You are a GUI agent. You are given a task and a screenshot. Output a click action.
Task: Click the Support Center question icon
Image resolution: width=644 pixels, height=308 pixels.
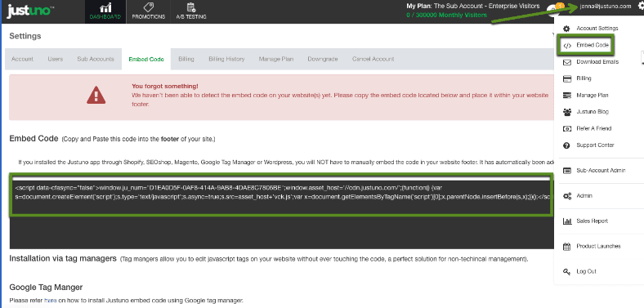pos(567,145)
